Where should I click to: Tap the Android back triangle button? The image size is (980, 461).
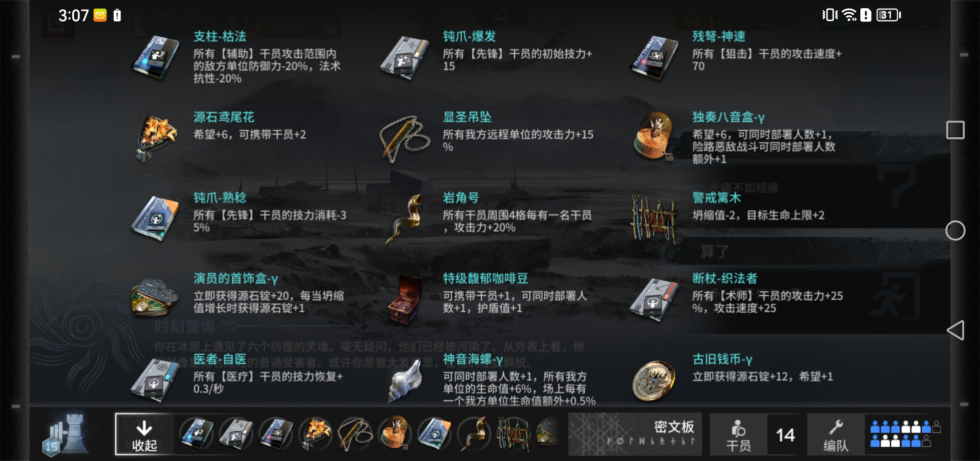[x=955, y=330]
